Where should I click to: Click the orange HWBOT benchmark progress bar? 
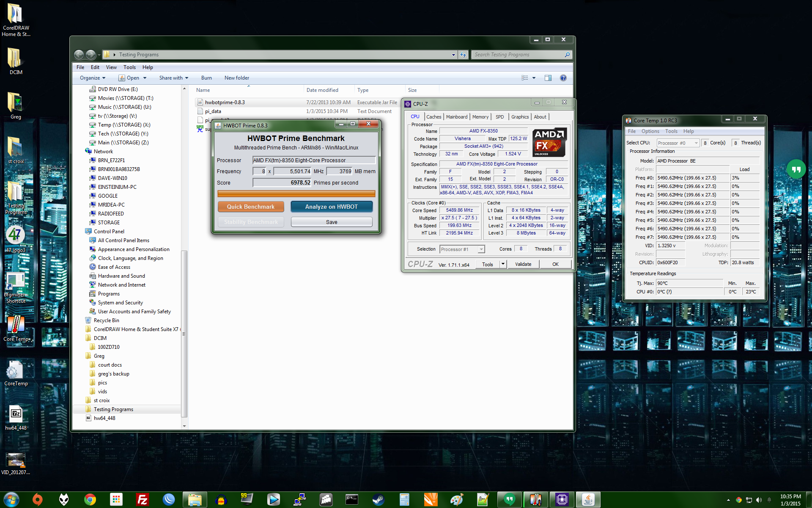[x=296, y=193]
